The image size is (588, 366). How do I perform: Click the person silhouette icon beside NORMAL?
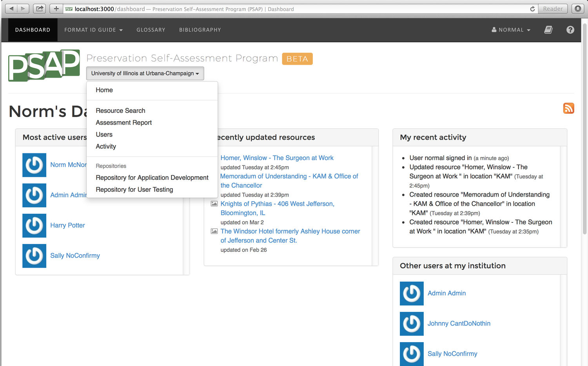point(494,29)
